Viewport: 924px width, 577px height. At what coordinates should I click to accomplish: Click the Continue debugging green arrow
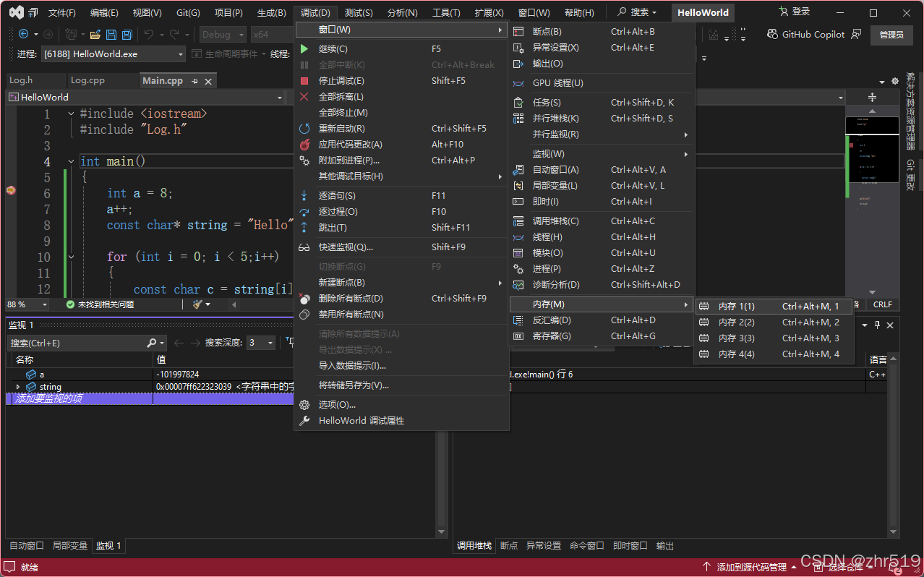coord(304,49)
